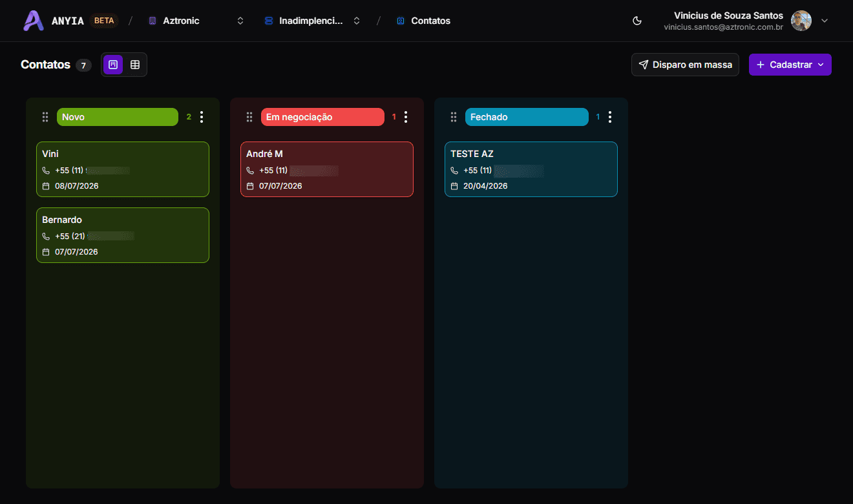853x504 pixels.
Task: Open the Bernardo contact card
Action: tap(123, 235)
